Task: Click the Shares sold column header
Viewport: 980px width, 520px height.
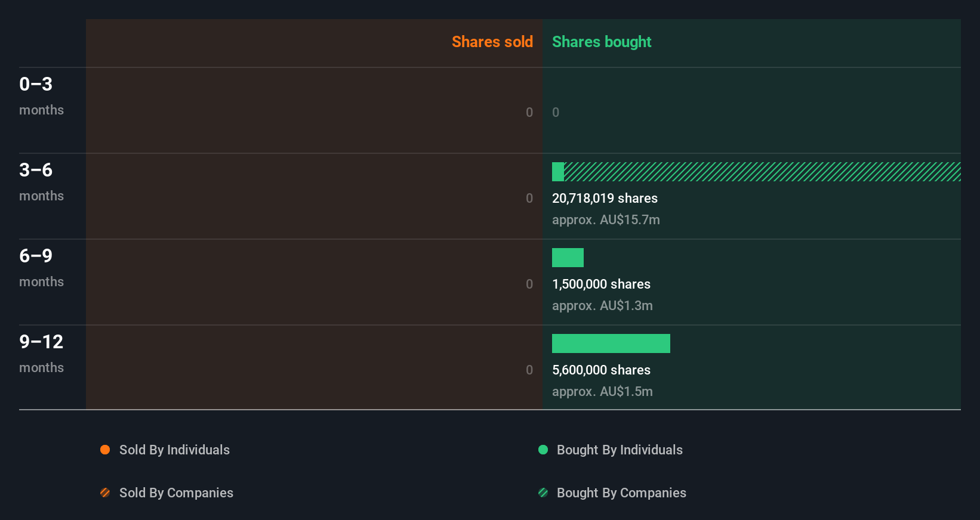Action: [x=492, y=42]
